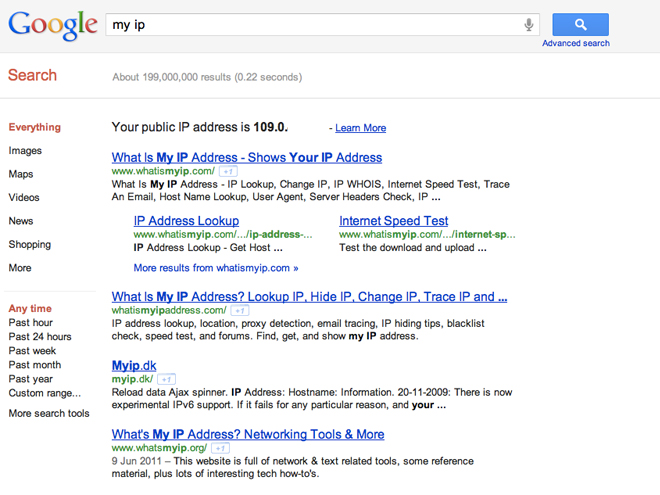Select the Everything filter
Image resolution: width=660 pixels, height=495 pixels.
pos(35,127)
